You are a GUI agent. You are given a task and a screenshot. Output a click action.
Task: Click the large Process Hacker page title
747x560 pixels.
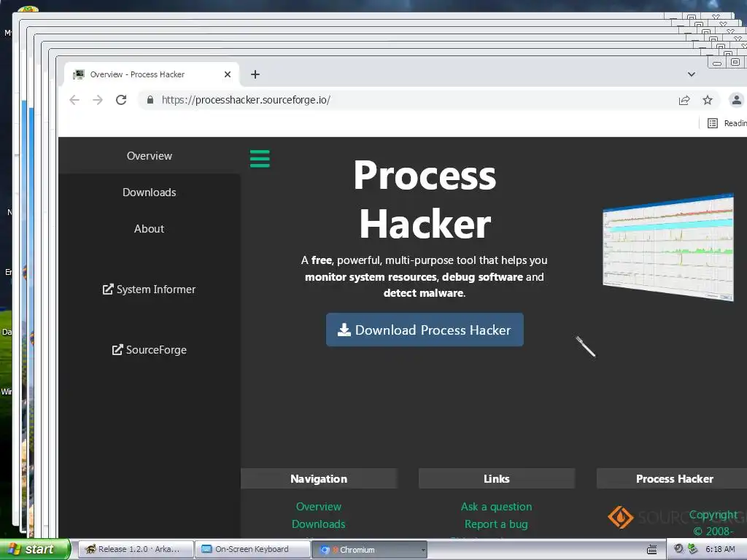425,200
